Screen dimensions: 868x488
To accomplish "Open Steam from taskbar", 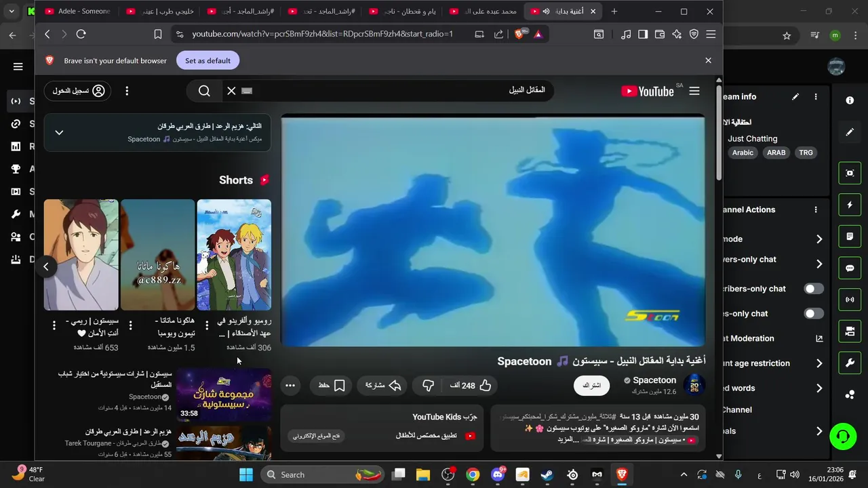I will (x=547, y=474).
